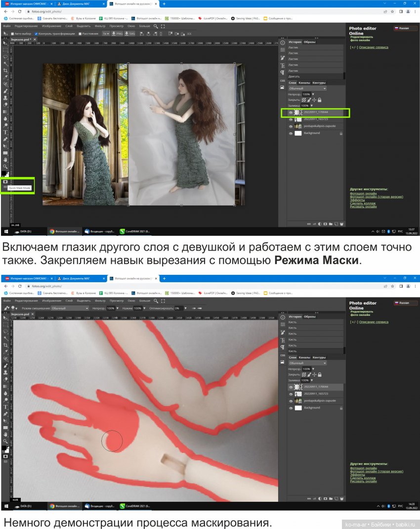Click "Сделать коллаж" link in lower sidebar

(363, 478)
